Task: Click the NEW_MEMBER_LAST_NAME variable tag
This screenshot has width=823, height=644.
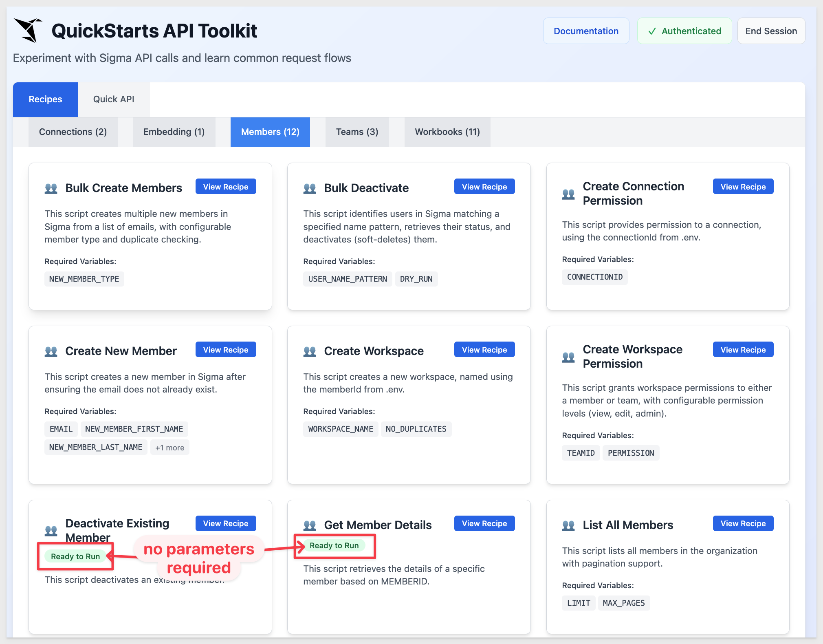Action: 96,448
